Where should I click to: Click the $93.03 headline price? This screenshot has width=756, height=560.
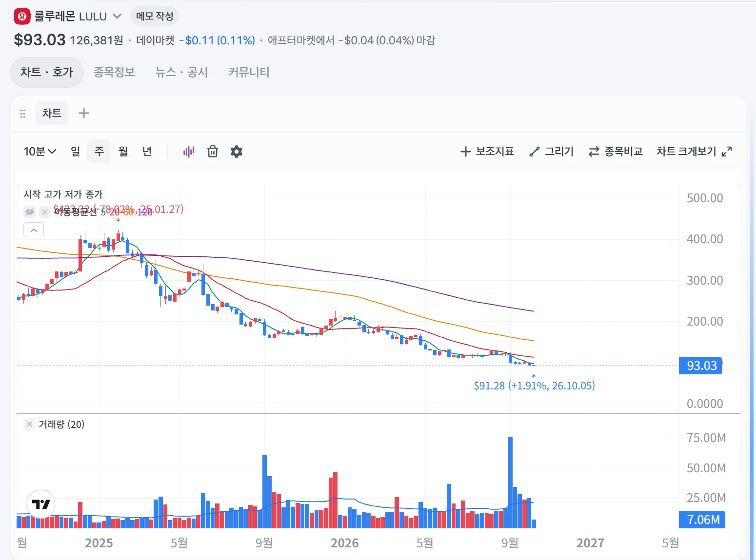click(40, 39)
